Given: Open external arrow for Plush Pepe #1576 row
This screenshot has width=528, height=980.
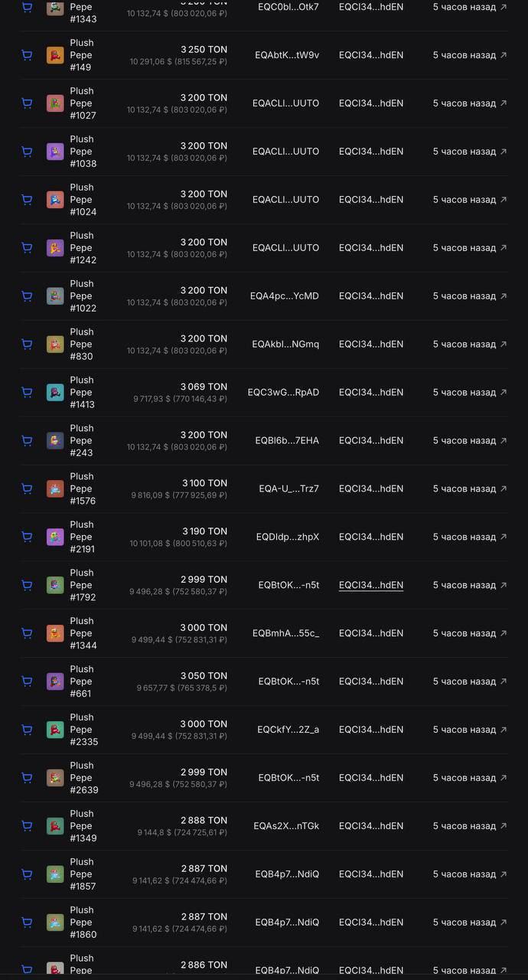Looking at the screenshot, I should tap(504, 489).
